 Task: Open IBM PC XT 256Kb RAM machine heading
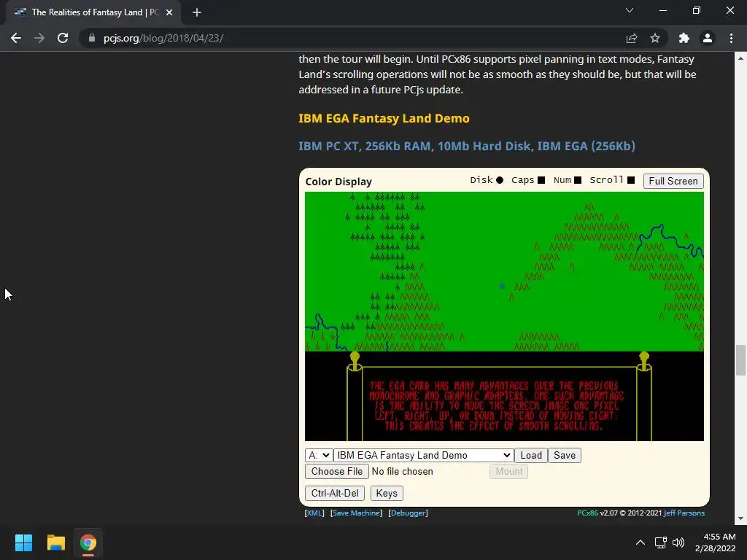tap(467, 146)
